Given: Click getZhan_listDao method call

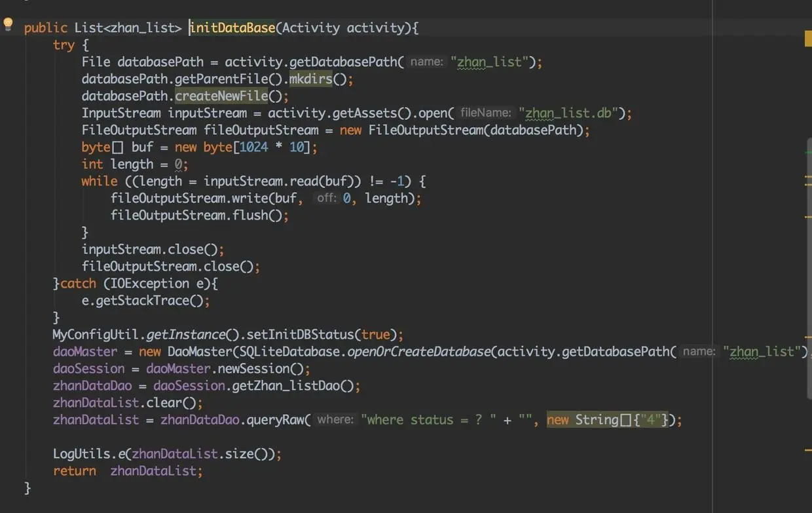Looking at the screenshot, I should tap(286, 385).
